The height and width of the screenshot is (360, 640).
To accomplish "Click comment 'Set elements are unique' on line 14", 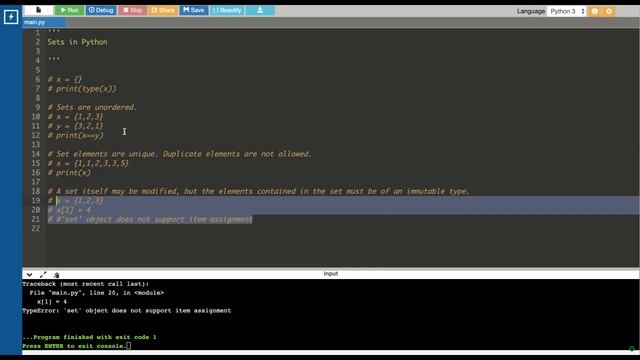I will coord(179,154).
